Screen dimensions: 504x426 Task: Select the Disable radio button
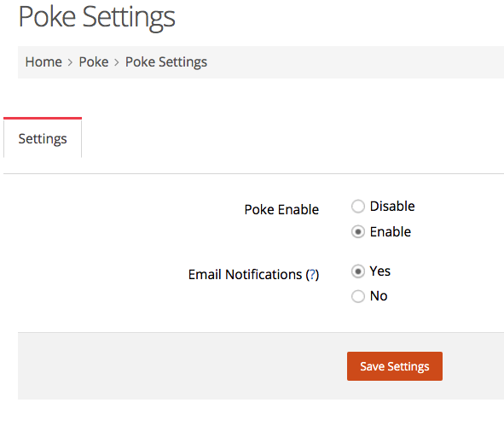358,207
